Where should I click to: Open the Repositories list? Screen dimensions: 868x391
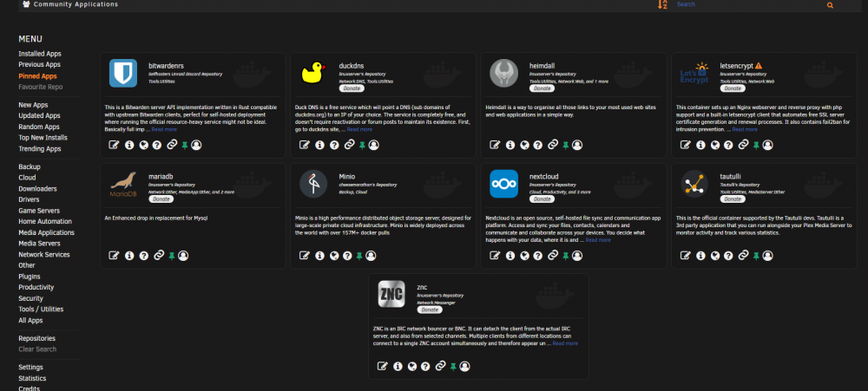point(37,338)
